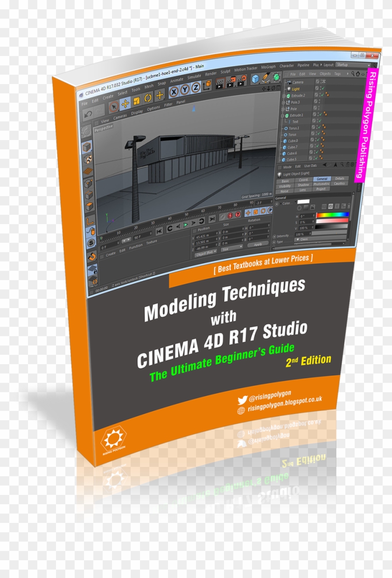Click the play button in the timeline
392x578 pixels.
click(x=185, y=224)
